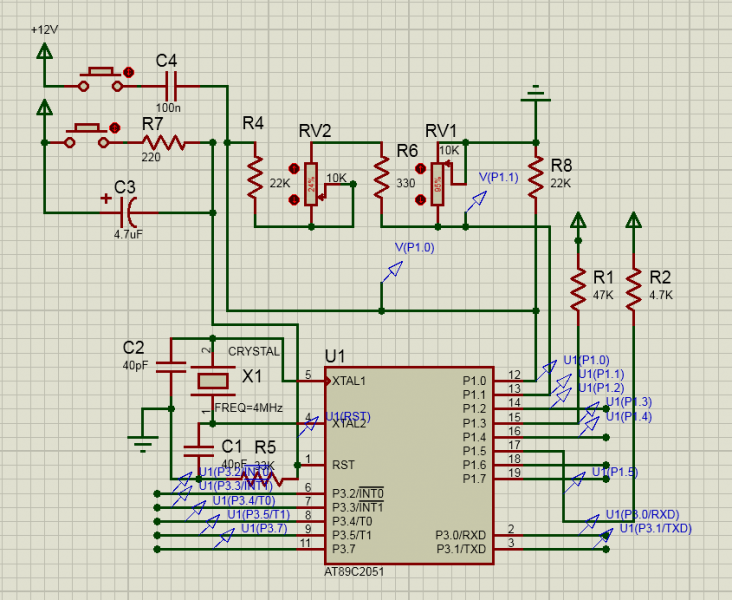
Task: Select the U1(P1.1) probe label
Action: [x=601, y=374]
